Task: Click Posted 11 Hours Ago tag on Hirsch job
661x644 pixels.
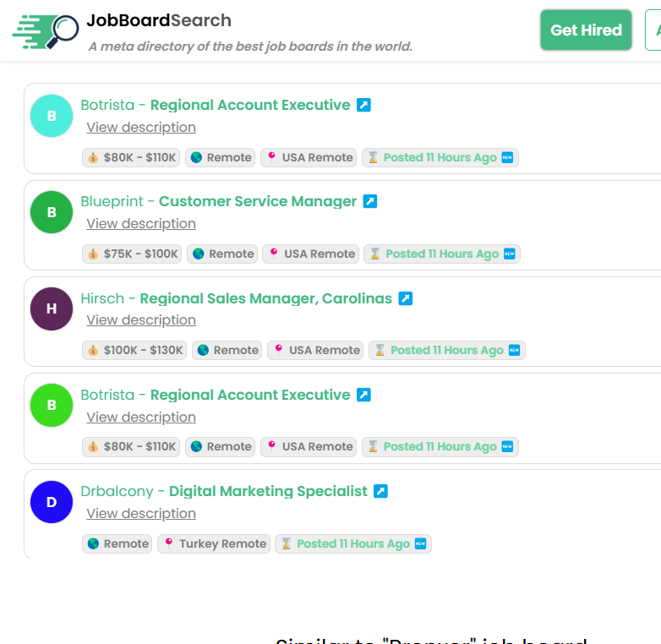Action: pos(446,350)
